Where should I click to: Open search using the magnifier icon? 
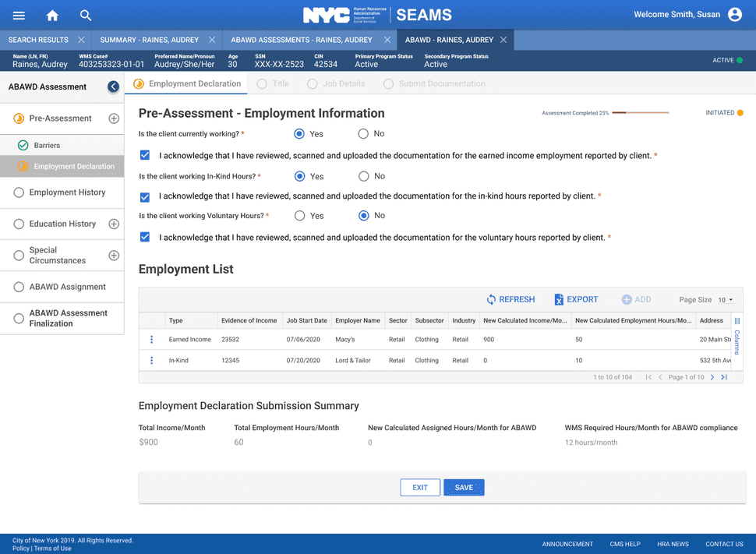pos(85,15)
